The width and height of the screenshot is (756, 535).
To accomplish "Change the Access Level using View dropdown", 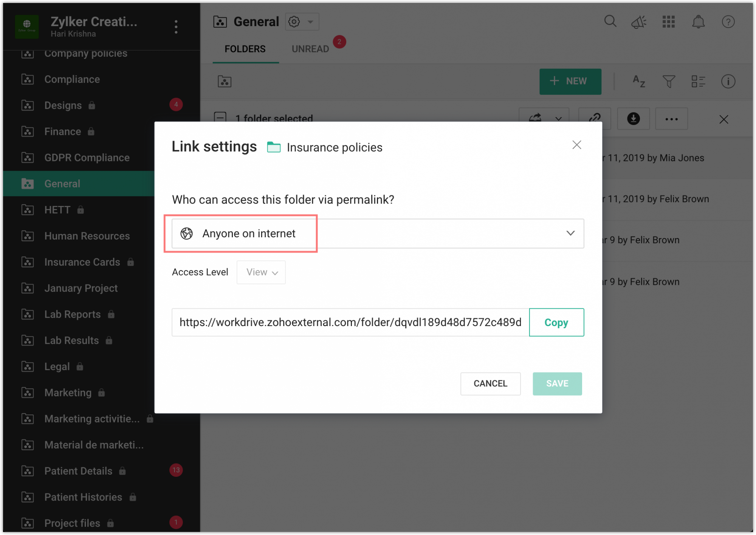I will (x=260, y=272).
